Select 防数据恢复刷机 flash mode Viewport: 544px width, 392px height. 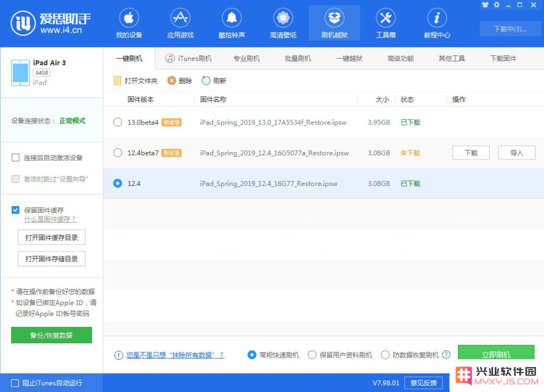coord(385,355)
